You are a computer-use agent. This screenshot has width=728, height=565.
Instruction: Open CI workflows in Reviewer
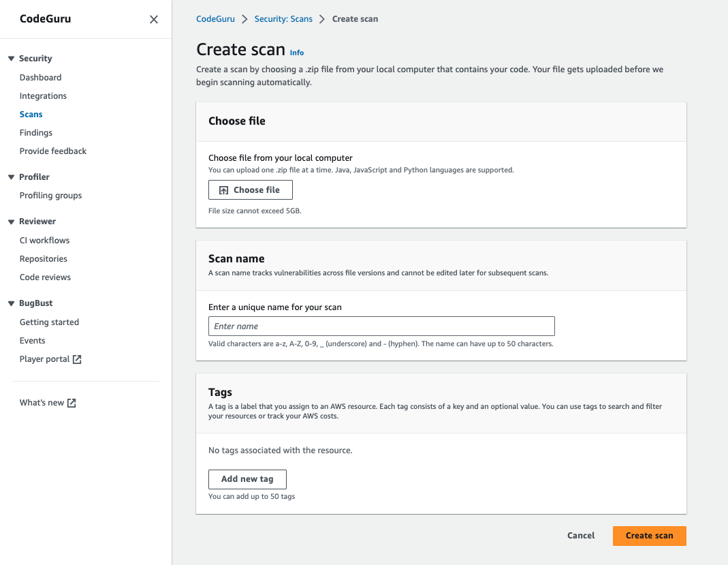click(x=44, y=240)
